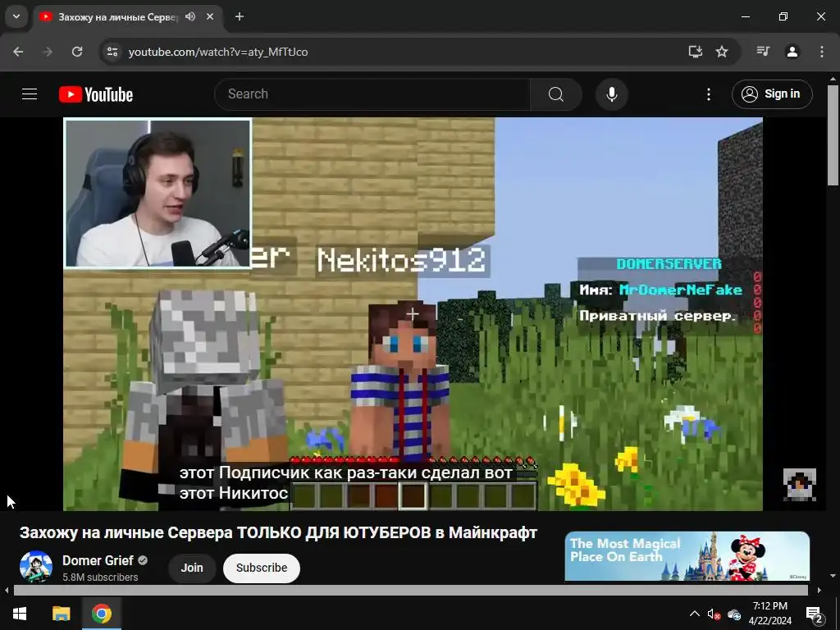Open Domer Grief channel avatar

pyautogui.click(x=36, y=568)
